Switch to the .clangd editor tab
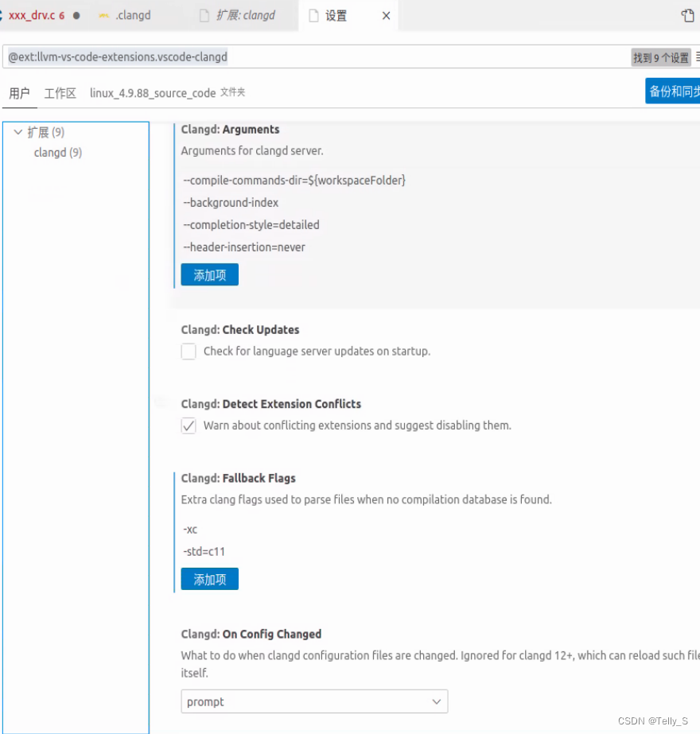The width and height of the screenshot is (700, 734). pos(132,14)
